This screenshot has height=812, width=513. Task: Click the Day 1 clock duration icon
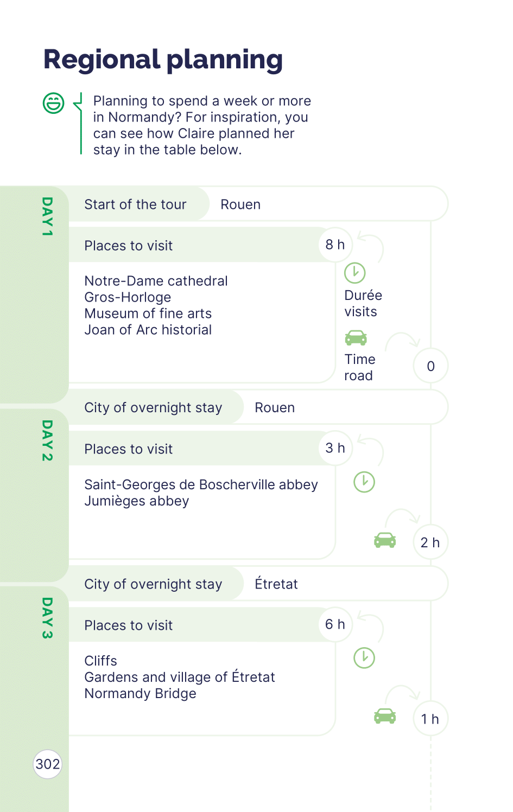pos(355,273)
